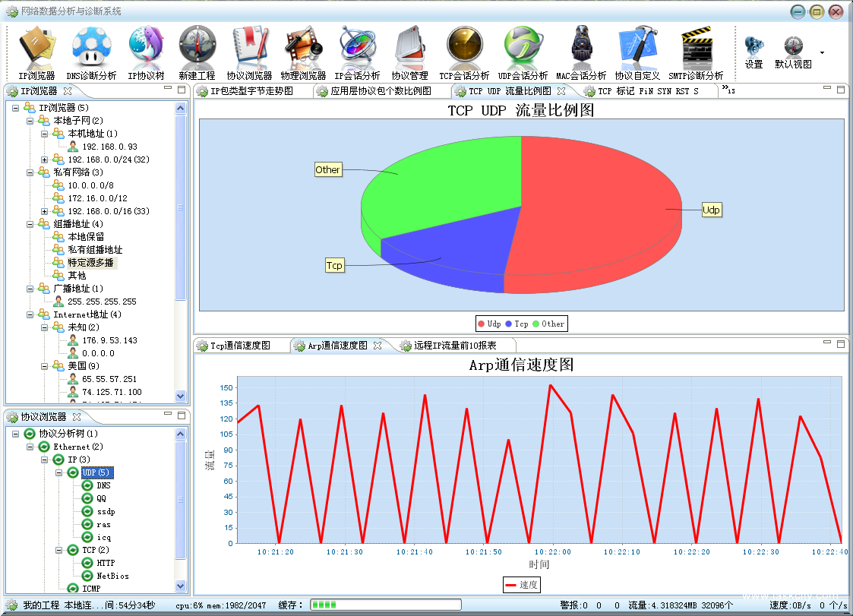Expand the 192.168.0.0/16 (33) node
853x616 pixels.
(45, 211)
